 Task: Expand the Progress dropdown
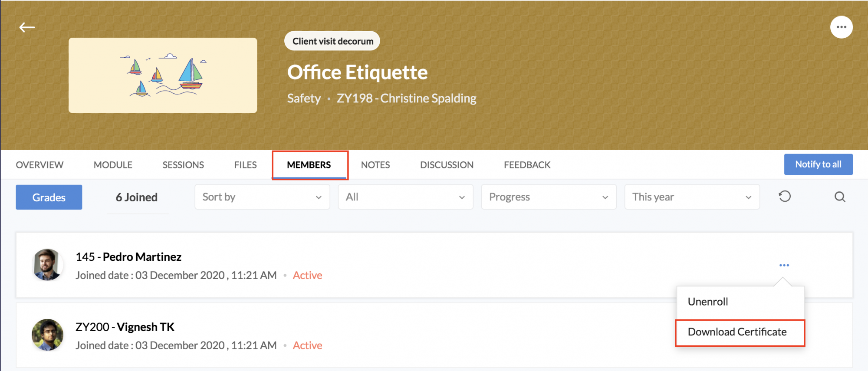pyautogui.click(x=549, y=197)
